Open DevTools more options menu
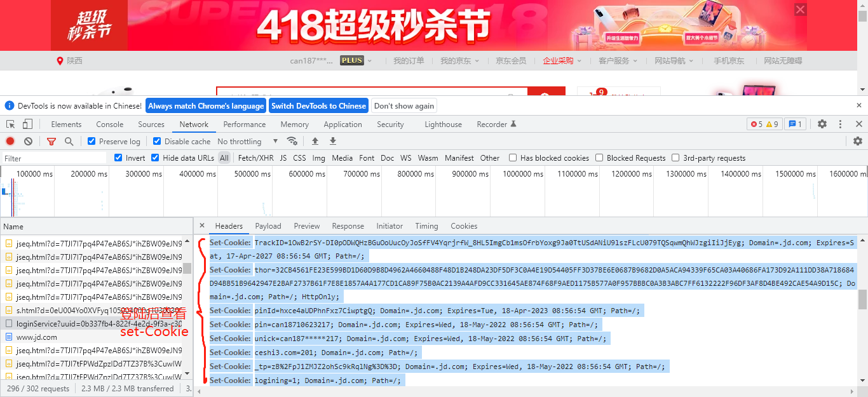Screen dimensions: 868x397 (x=840, y=124)
